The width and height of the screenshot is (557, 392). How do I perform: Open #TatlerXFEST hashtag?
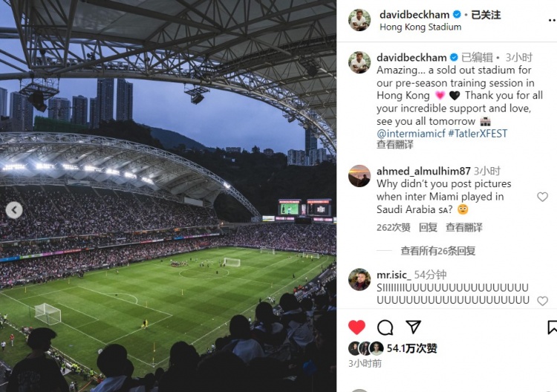478,134
